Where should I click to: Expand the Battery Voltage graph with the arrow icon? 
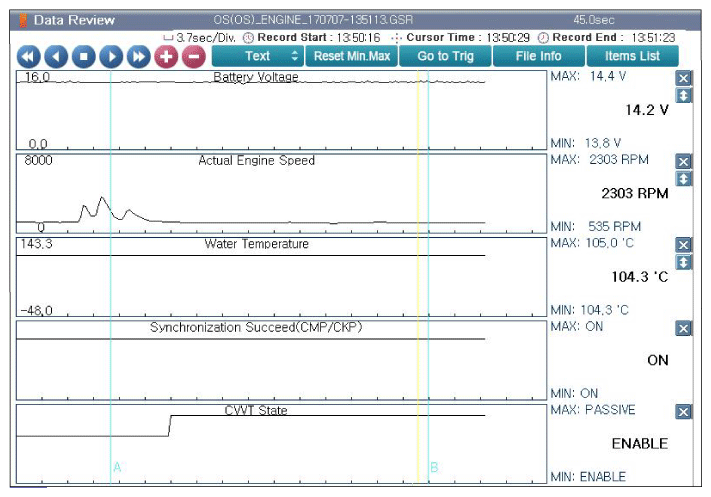pyautogui.click(x=683, y=95)
